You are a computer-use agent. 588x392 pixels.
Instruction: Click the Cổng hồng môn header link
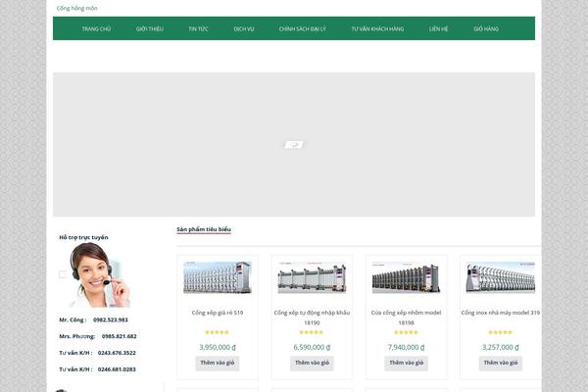coord(76,8)
